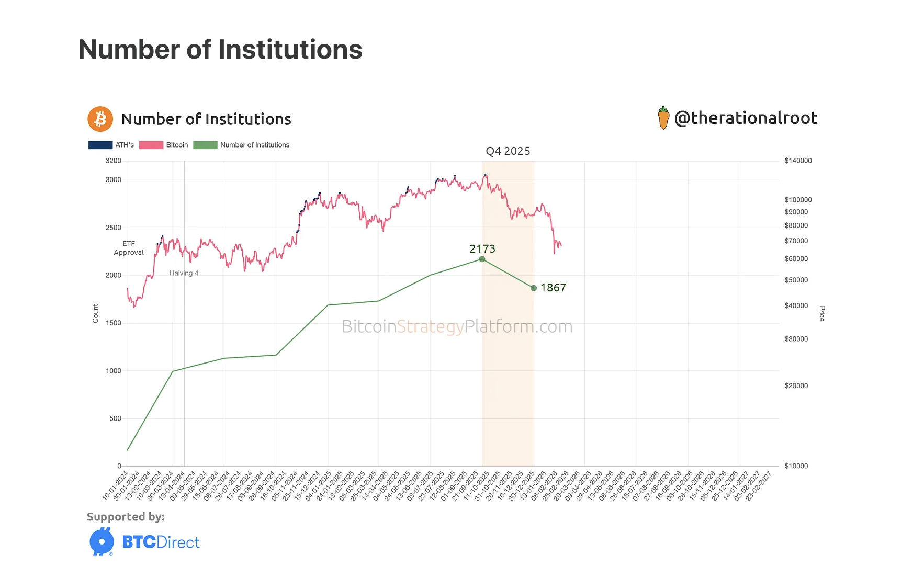Click the Q4 2025 highlighted region label
The image size is (924, 567).
click(508, 151)
